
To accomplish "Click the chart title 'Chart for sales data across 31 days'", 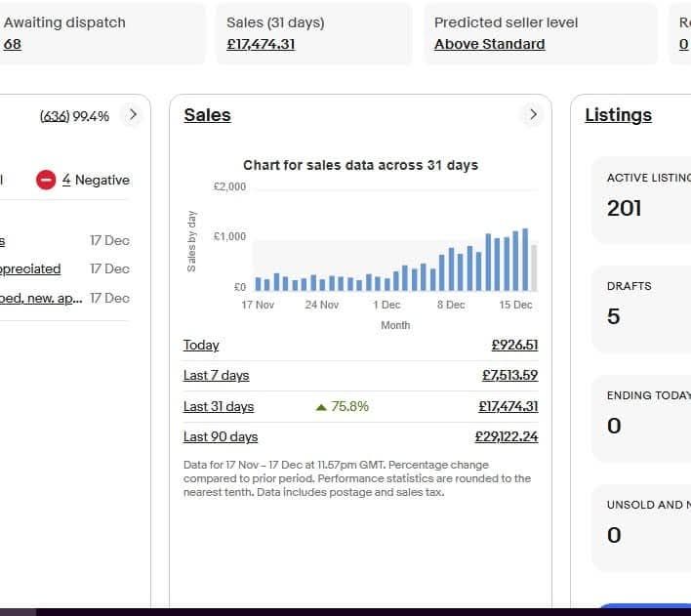I will coord(360,165).
